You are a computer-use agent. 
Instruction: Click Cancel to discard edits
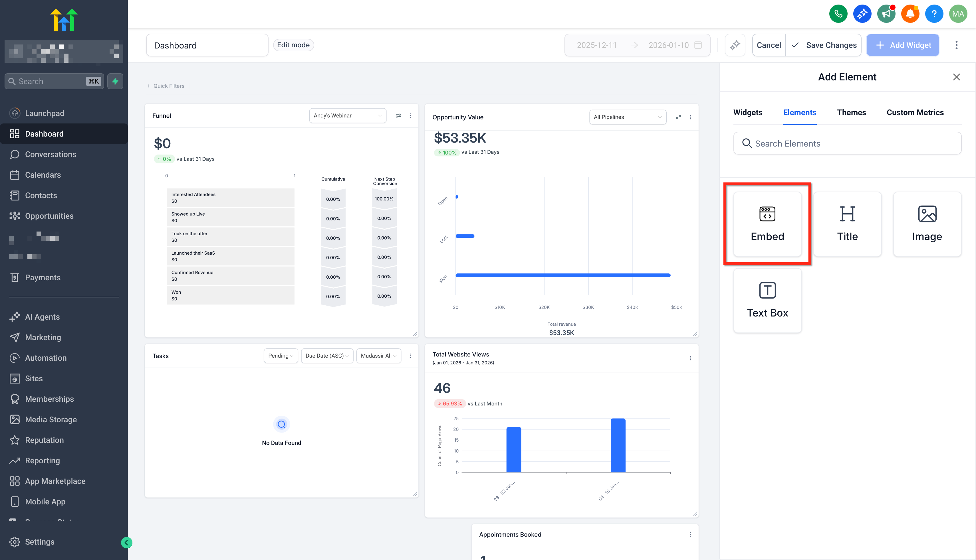(769, 45)
